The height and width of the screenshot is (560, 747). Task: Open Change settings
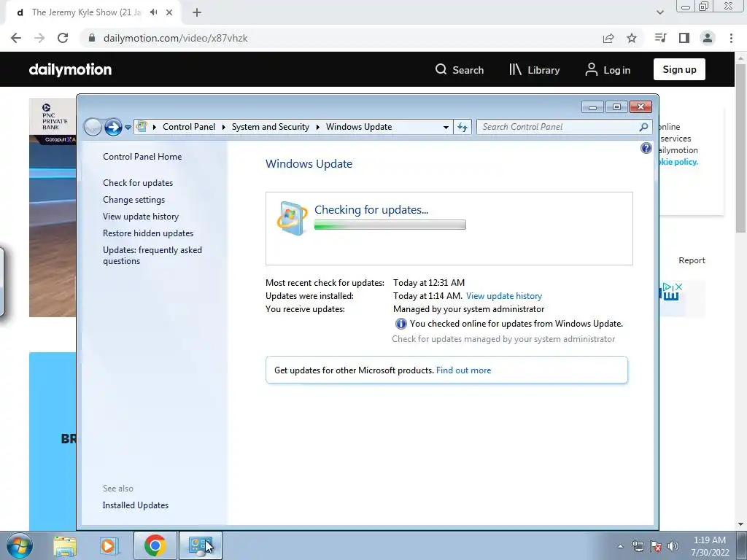[134, 200]
